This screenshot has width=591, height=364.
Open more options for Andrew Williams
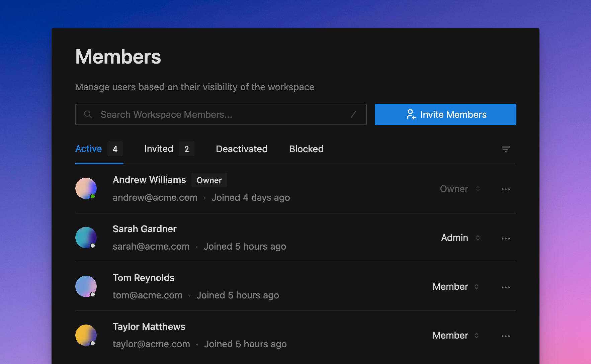505,189
